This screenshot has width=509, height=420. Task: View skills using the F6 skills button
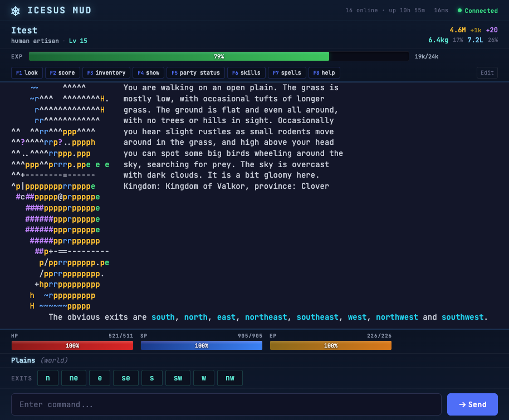click(246, 72)
